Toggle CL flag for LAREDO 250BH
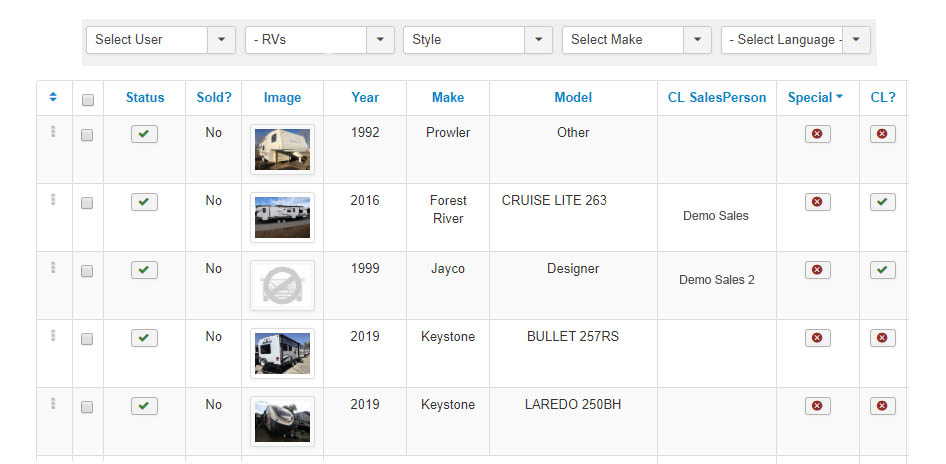 tap(883, 406)
